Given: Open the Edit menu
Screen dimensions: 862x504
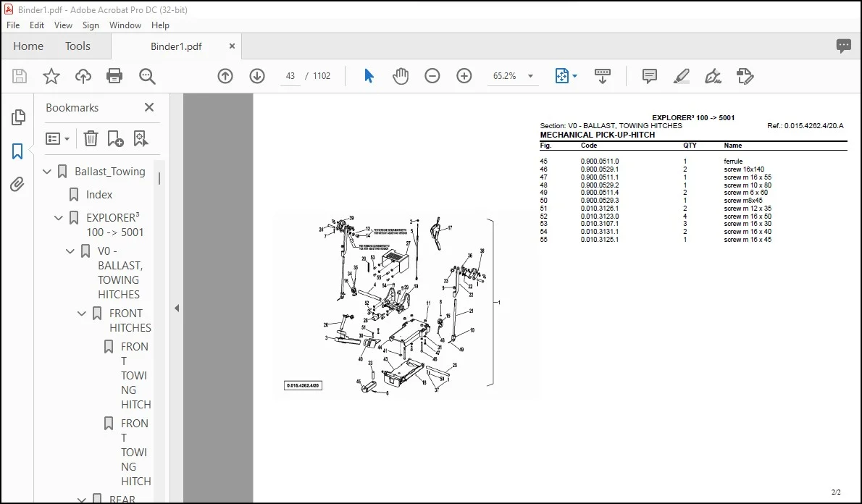Looking at the screenshot, I should click(37, 25).
